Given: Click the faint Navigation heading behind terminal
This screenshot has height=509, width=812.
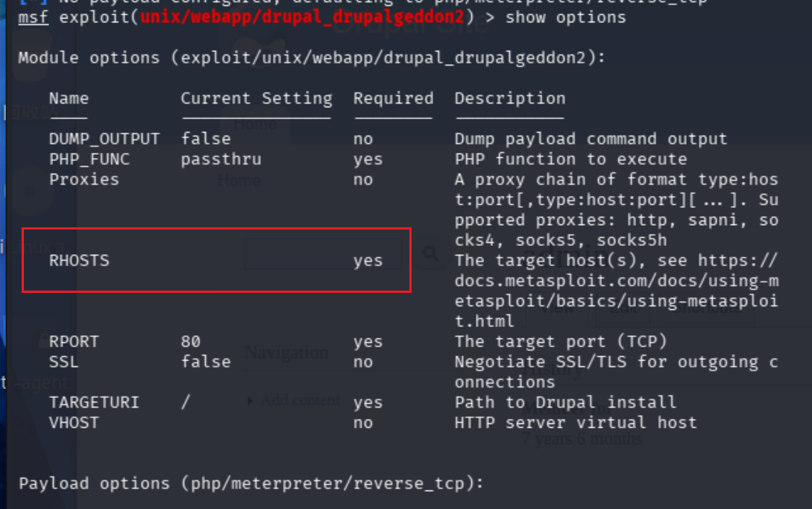Looking at the screenshot, I should click(286, 352).
